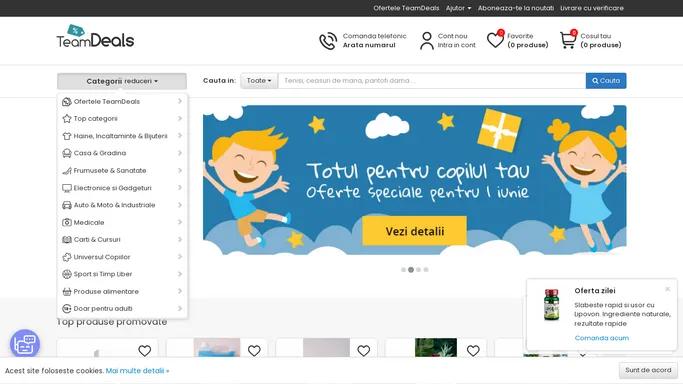Click the user account icon
683x384 pixels.
point(426,41)
